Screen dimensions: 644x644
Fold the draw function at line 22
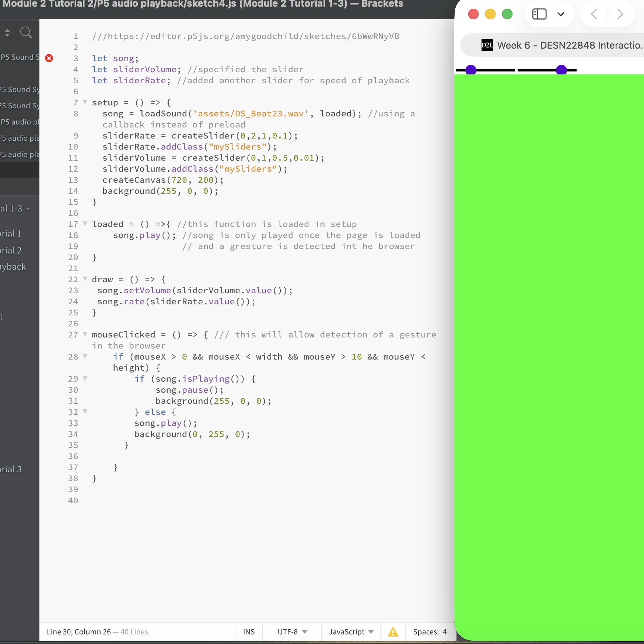coord(85,279)
